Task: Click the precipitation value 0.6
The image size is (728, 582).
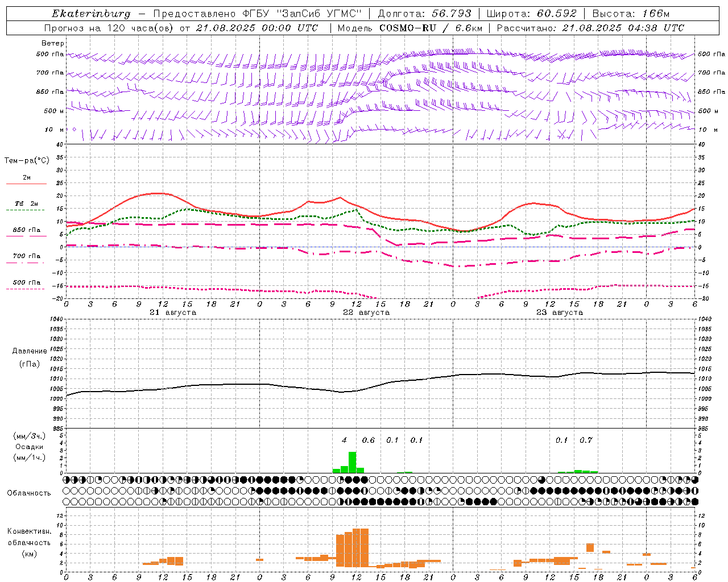Action: click(x=369, y=440)
